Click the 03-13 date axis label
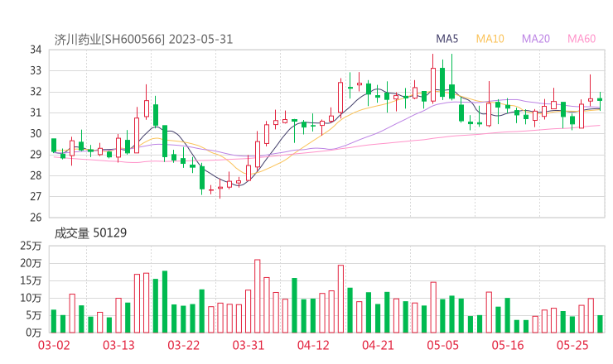This screenshot has width=613, height=364. (x=118, y=345)
